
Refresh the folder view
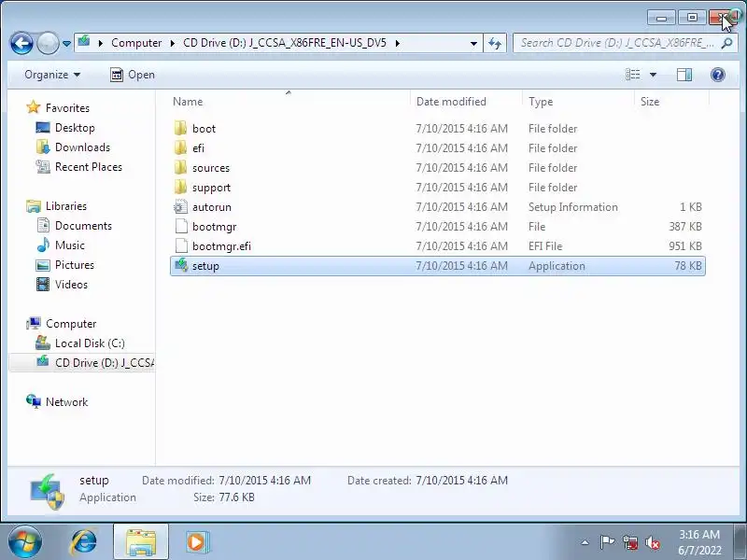[495, 43]
